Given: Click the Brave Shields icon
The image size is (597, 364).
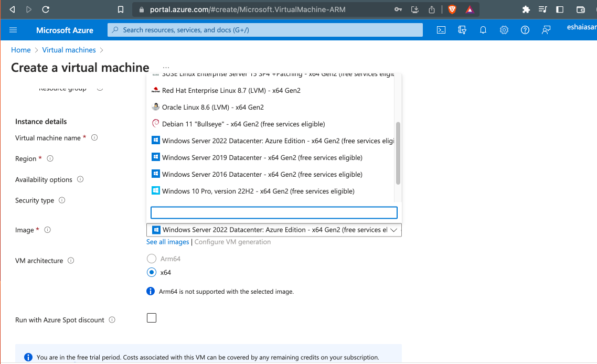Looking at the screenshot, I should (x=452, y=9).
